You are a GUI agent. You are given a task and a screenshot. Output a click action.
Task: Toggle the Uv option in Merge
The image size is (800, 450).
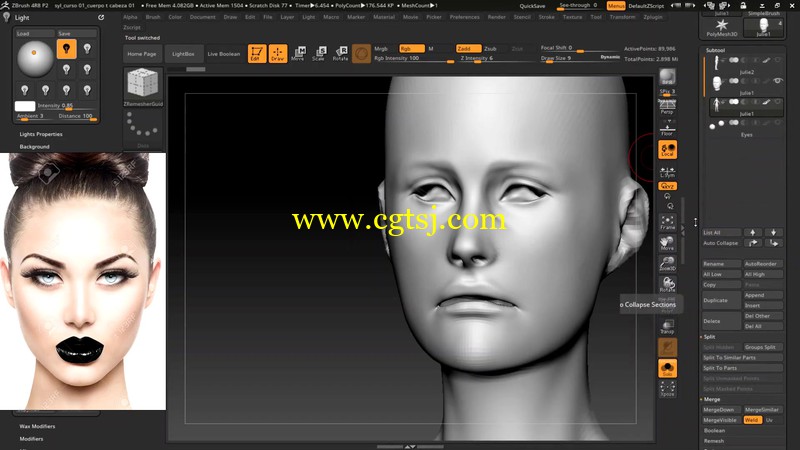click(x=769, y=420)
